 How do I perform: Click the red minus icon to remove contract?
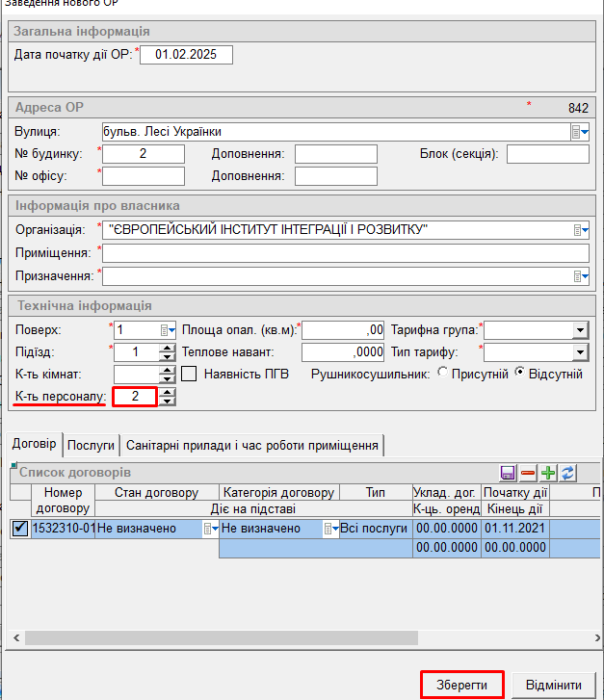[528, 473]
